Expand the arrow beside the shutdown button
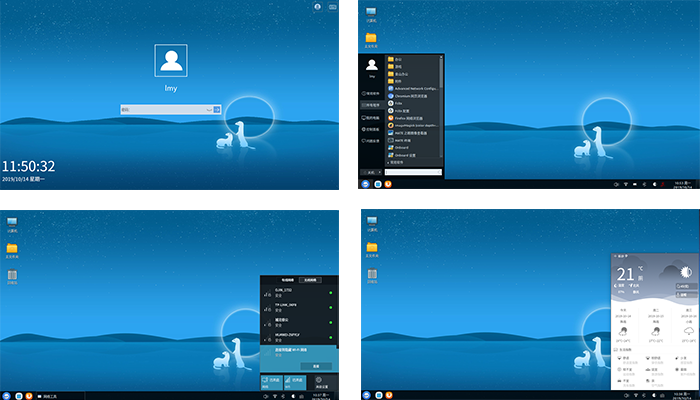 coord(380,172)
